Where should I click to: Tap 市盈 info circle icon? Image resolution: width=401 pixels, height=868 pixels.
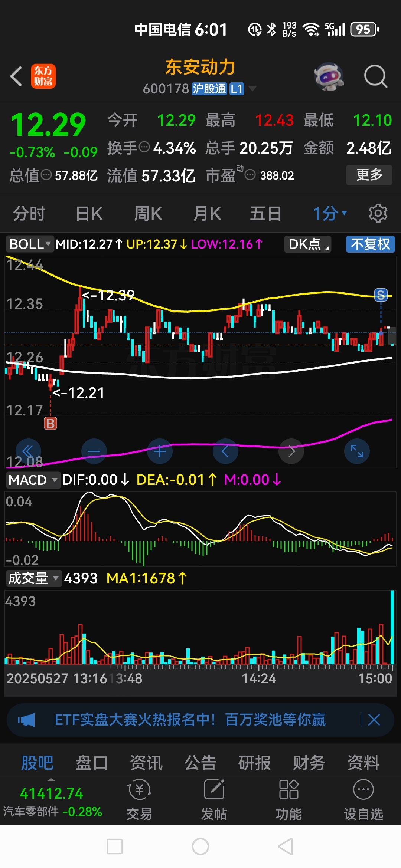pos(250,175)
